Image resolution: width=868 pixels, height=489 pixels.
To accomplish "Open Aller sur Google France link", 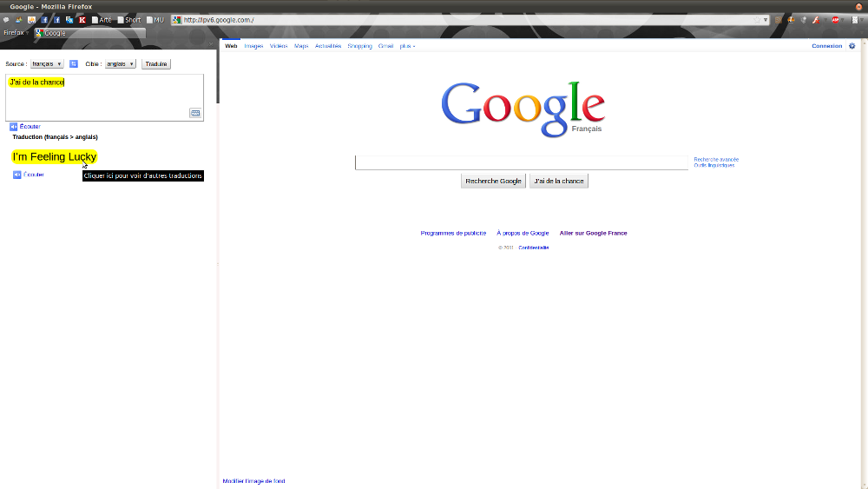I will coord(593,233).
